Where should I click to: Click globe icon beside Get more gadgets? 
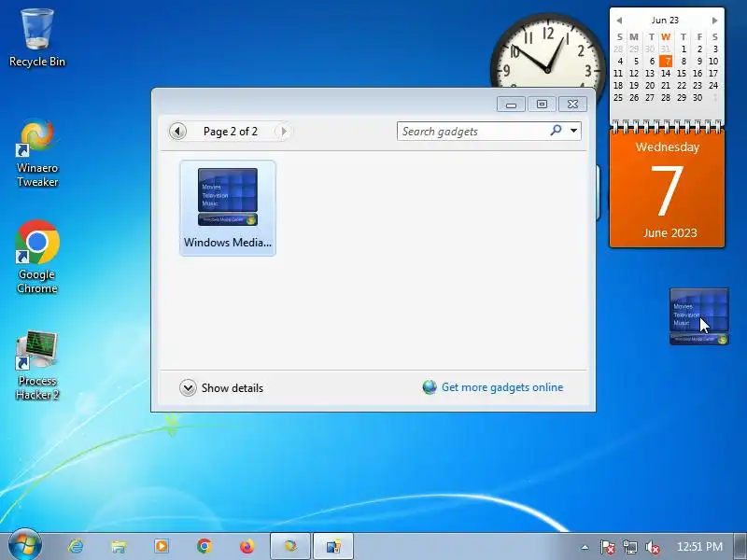click(x=430, y=387)
